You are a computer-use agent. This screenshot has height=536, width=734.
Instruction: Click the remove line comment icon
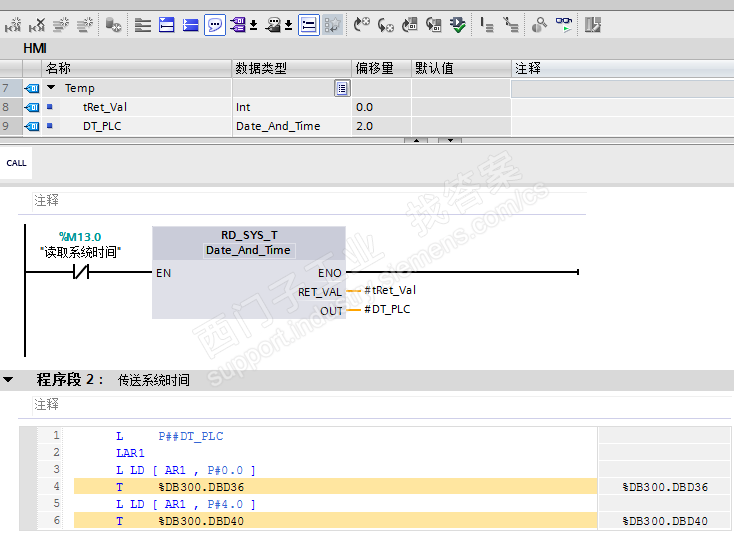511,25
